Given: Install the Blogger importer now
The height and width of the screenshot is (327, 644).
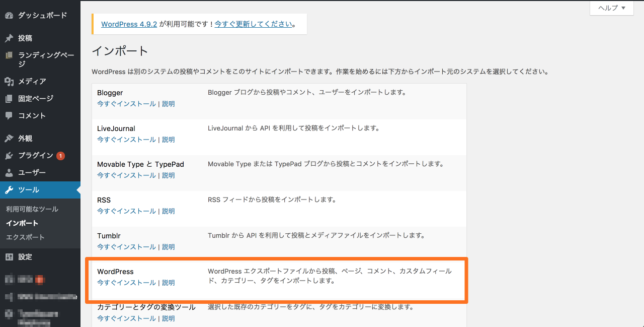Looking at the screenshot, I should (x=126, y=104).
